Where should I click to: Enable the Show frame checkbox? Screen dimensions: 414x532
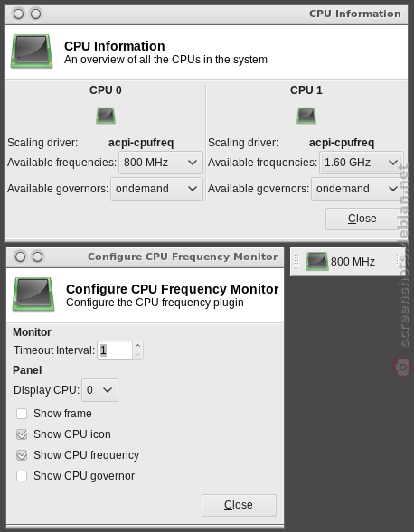pos(22,414)
